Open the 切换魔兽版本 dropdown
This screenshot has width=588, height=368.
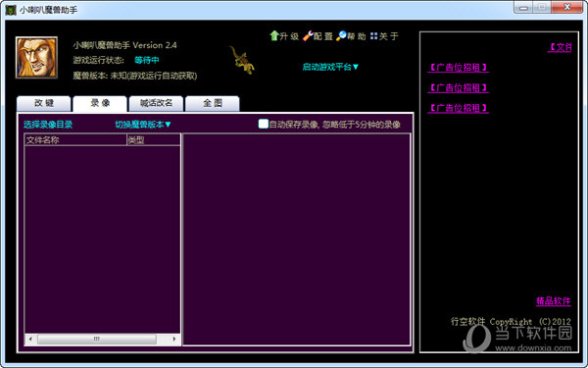(143, 125)
